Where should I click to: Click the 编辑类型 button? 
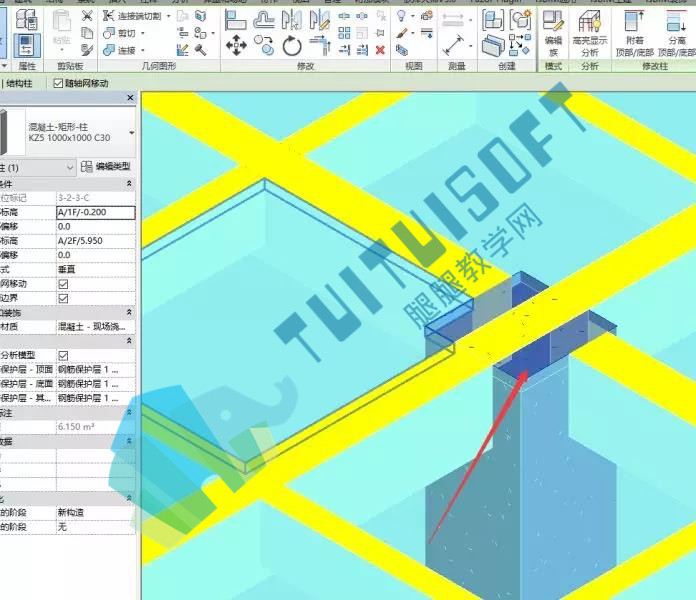(x=107, y=166)
